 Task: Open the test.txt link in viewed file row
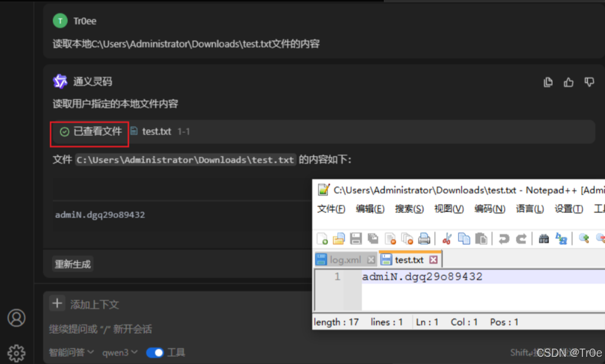pyautogui.click(x=157, y=132)
